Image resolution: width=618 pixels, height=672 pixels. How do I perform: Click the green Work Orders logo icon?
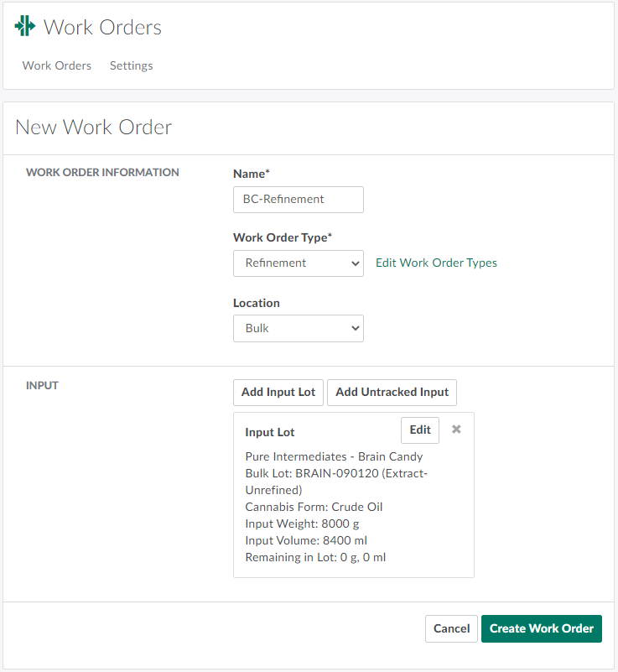(x=25, y=27)
